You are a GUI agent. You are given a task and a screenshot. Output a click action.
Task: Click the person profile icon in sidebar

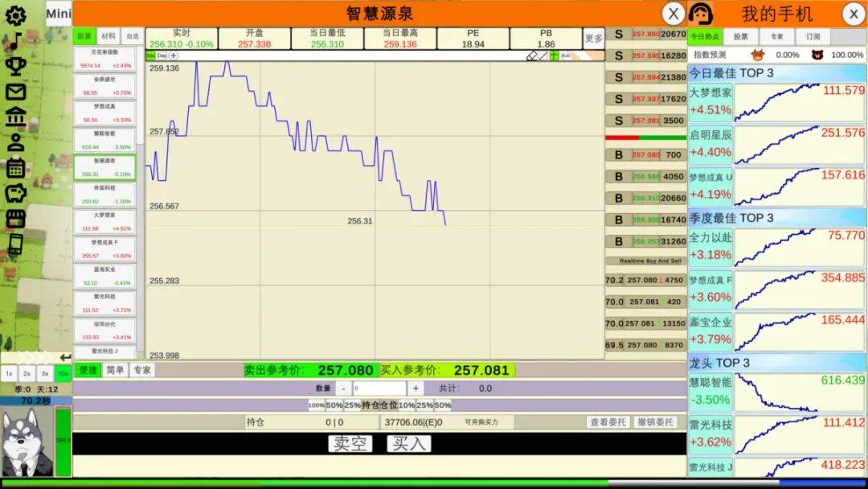click(x=15, y=142)
